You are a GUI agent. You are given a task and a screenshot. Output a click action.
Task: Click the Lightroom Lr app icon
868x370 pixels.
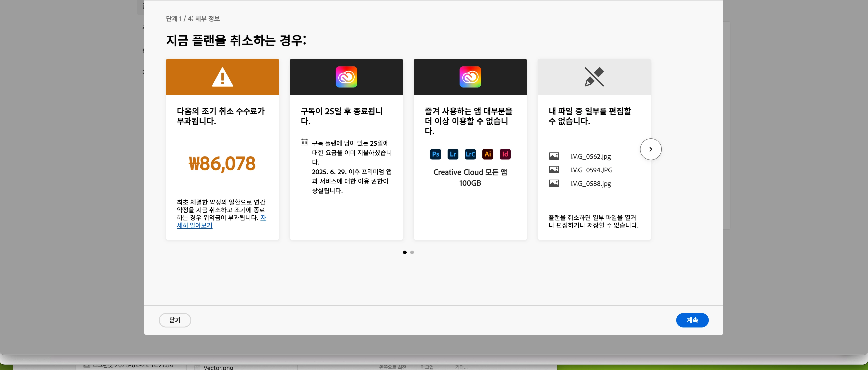tap(453, 154)
